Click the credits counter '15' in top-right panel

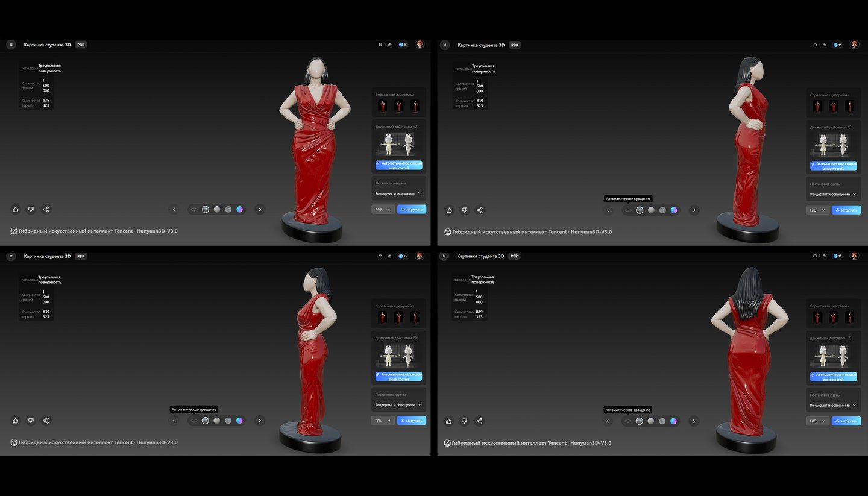pyautogui.click(x=837, y=45)
